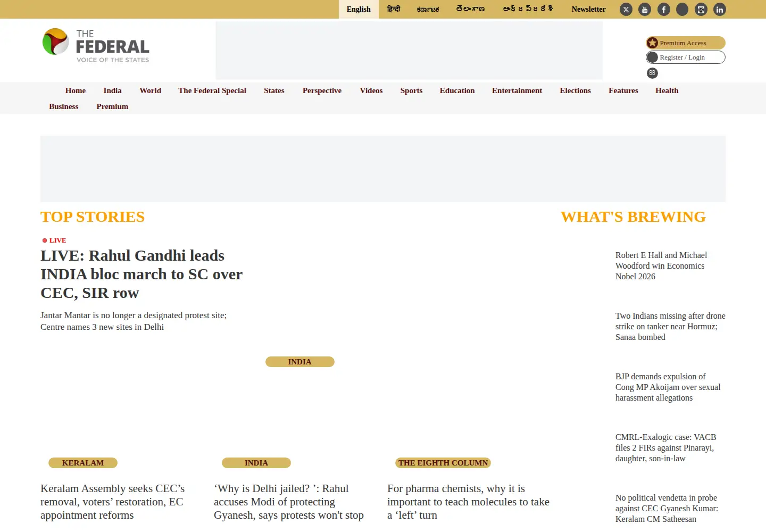Viewport: 766px width, 532px height.
Task: Open the Keralam Assembly seeks CEC's removal story
Action: pyautogui.click(x=113, y=502)
